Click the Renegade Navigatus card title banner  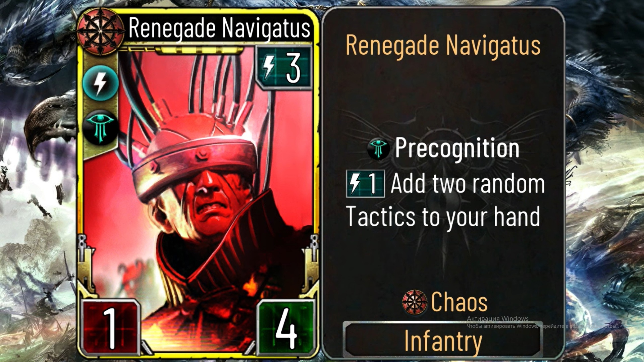(x=219, y=28)
